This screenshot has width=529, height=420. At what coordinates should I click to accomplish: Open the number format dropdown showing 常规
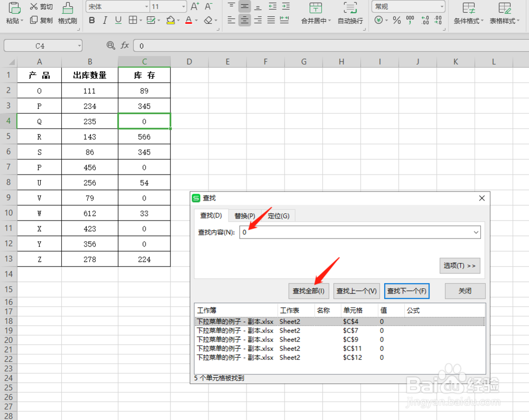click(x=442, y=6)
